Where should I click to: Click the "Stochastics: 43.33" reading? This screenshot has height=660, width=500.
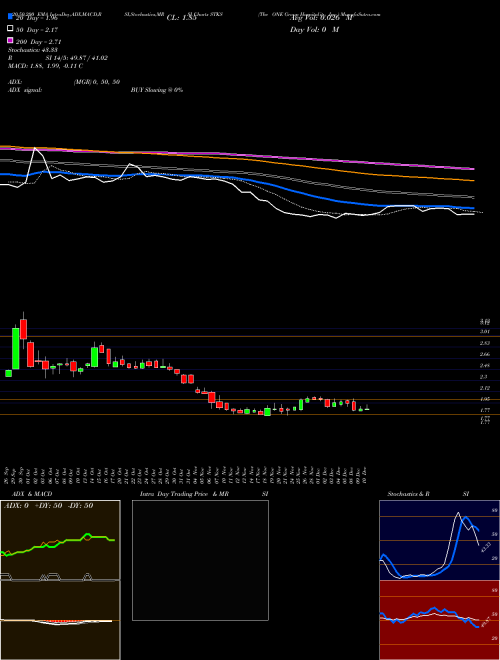33,50
